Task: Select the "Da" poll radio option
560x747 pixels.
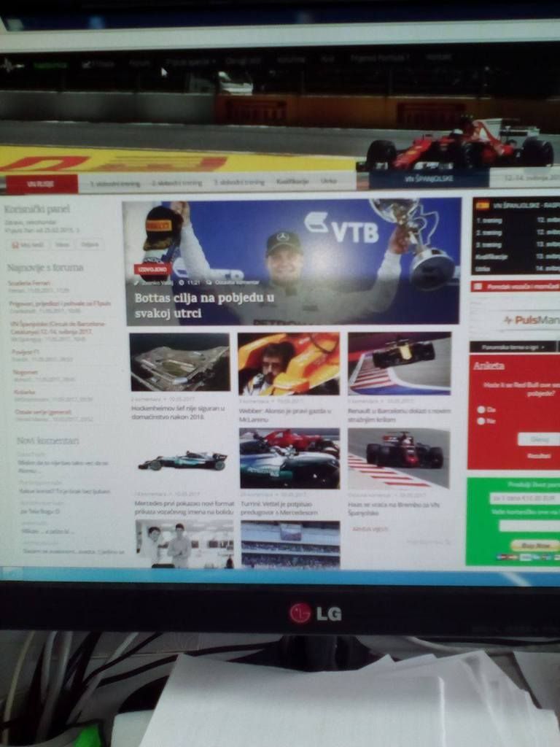Action: (x=481, y=409)
